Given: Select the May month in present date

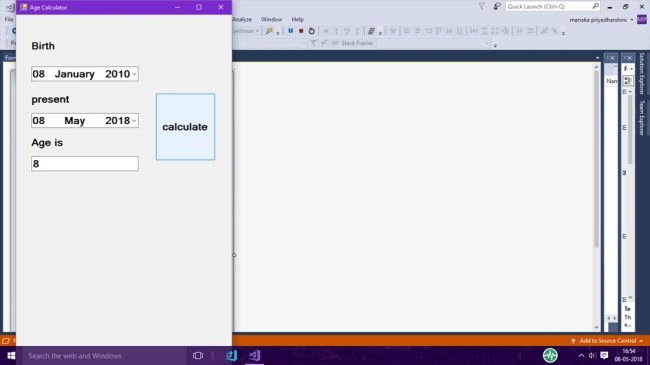Looking at the screenshot, I should (75, 121).
